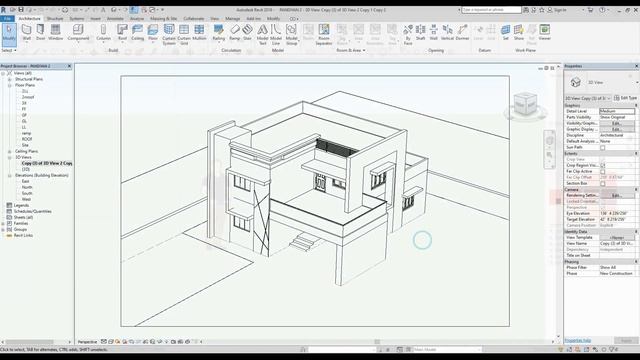Click Edit Type in Properties
Screen dimensions: 640x360
pos(625,98)
